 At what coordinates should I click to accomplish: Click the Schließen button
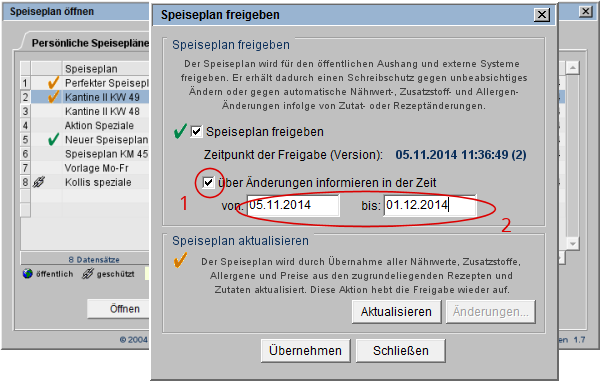pyautogui.click(x=401, y=351)
